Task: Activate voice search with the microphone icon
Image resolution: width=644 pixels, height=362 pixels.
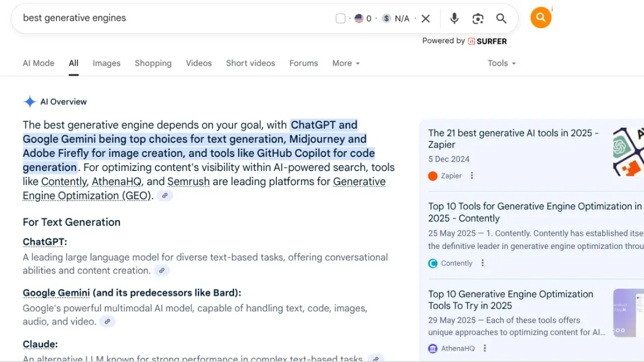Action: (x=454, y=18)
